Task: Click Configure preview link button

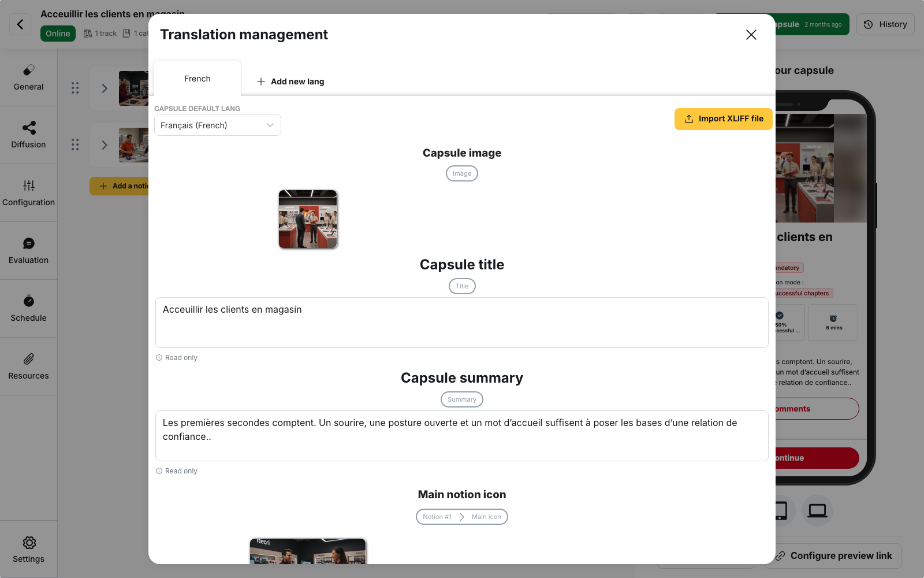Action: (833, 555)
